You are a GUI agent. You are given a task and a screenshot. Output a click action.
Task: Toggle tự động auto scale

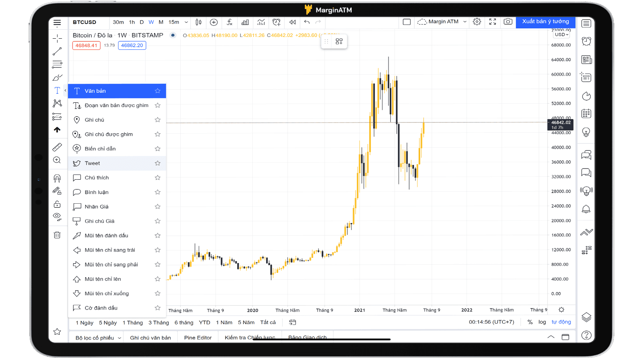pos(561,322)
